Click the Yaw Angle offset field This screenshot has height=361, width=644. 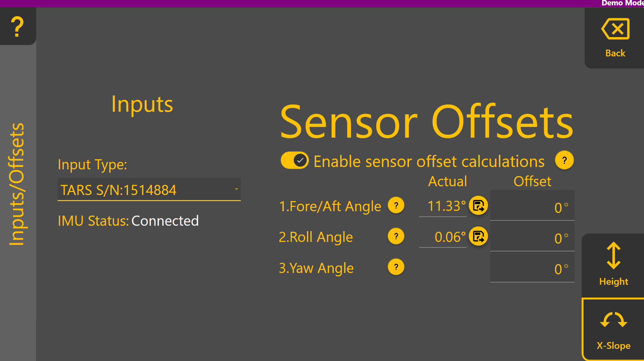[532, 269]
